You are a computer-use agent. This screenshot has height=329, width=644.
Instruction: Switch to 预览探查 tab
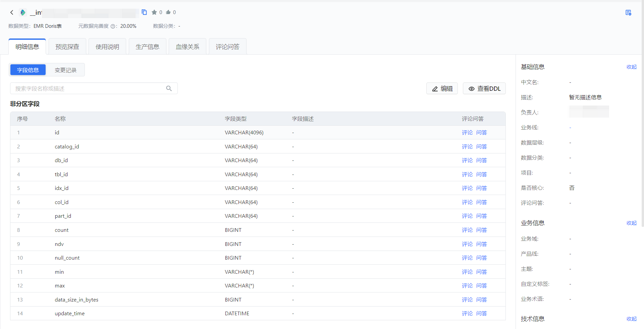67,47
